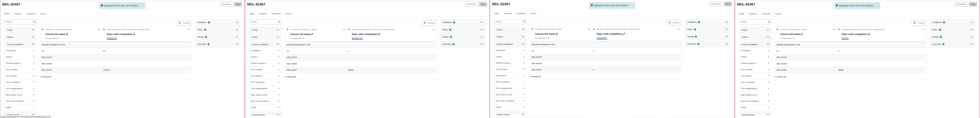
Task: Click the value 39838 in MDL-82467 row
Action: pyautogui.click(x=841, y=70)
